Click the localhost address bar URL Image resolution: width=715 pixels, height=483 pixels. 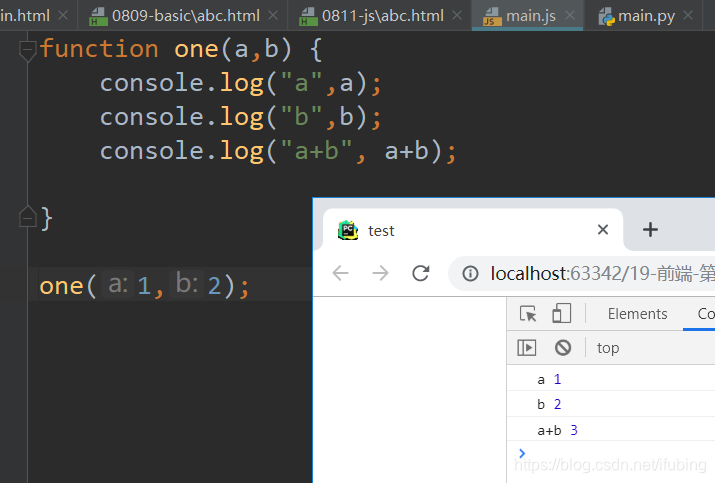tap(602, 274)
